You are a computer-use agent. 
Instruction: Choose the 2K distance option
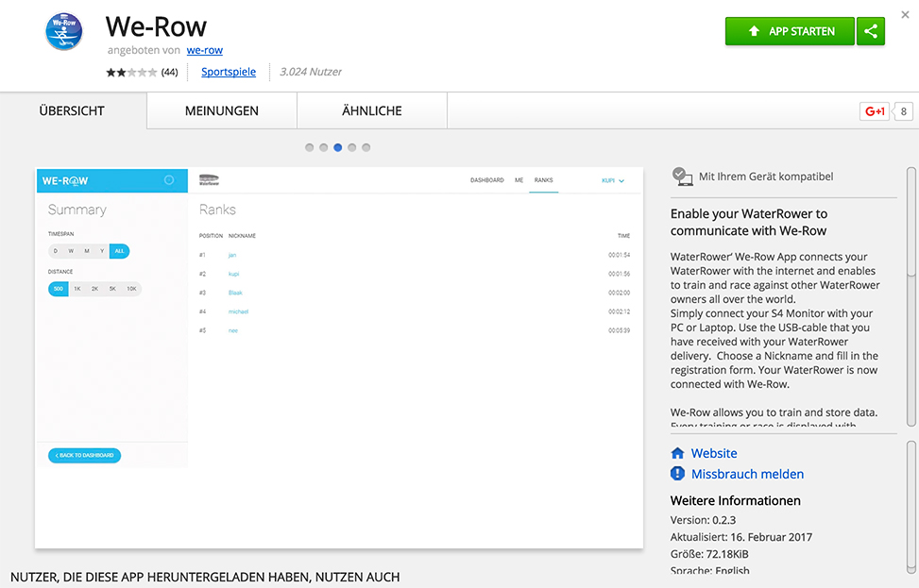pos(95,289)
